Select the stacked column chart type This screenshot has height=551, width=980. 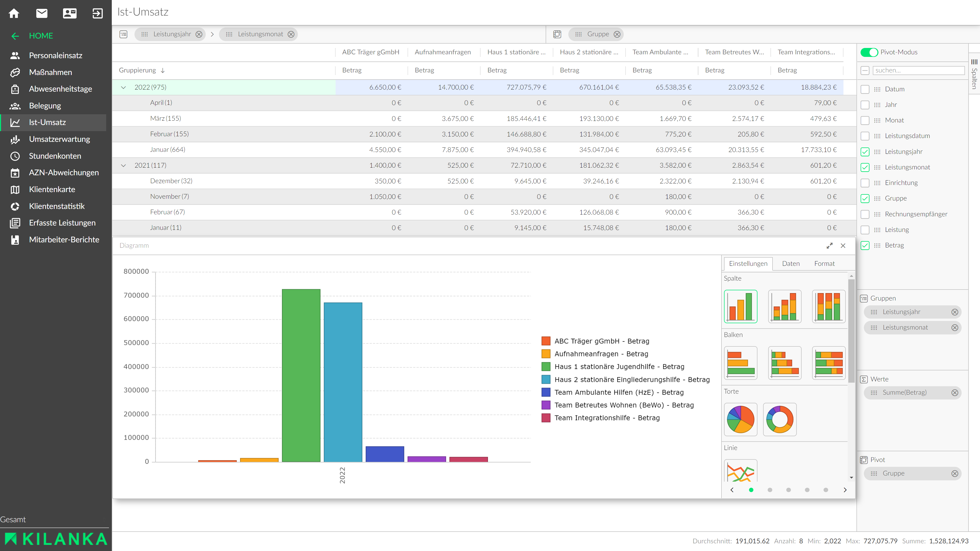coord(785,306)
